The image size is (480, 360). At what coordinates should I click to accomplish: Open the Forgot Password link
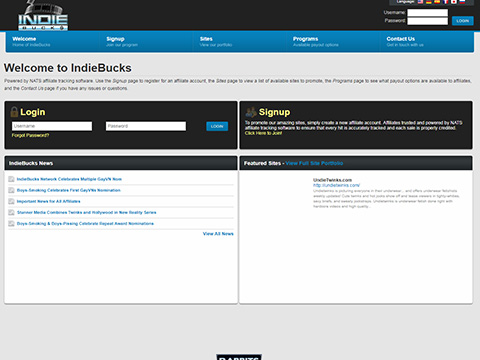tap(30, 135)
